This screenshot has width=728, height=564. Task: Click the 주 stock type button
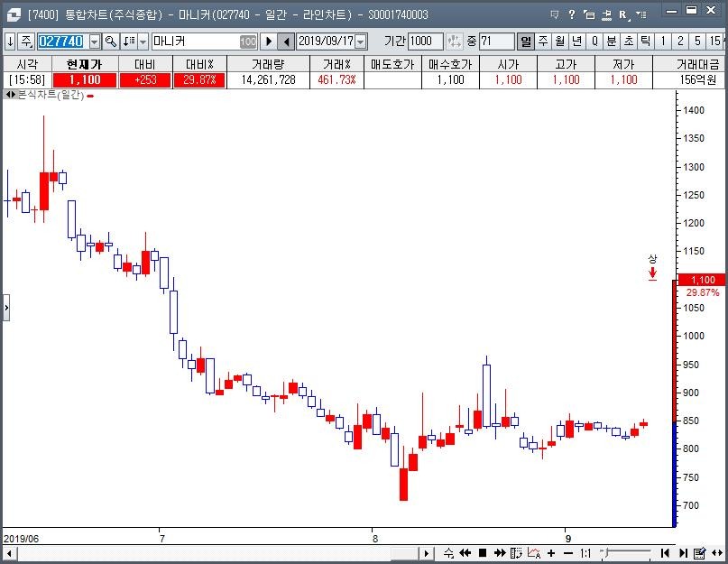click(x=26, y=42)
